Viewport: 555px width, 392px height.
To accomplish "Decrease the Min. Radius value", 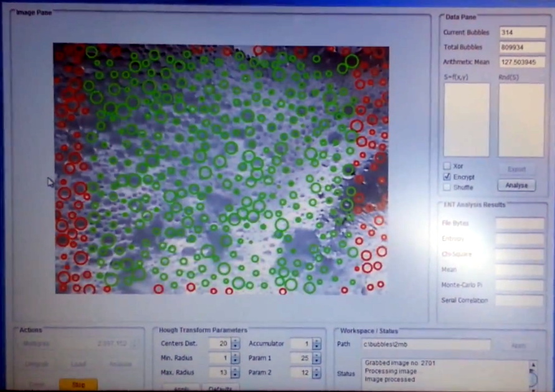I will [235, 361].
